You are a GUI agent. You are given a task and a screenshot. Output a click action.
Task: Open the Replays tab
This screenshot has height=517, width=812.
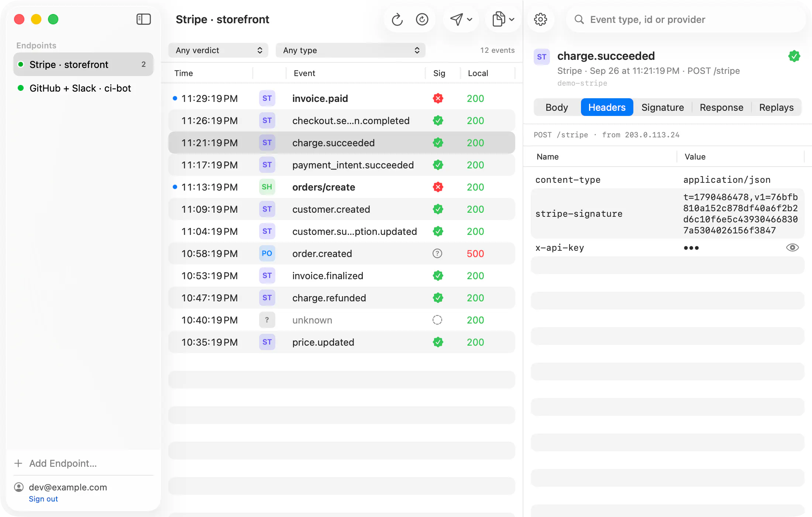(776, 107)
